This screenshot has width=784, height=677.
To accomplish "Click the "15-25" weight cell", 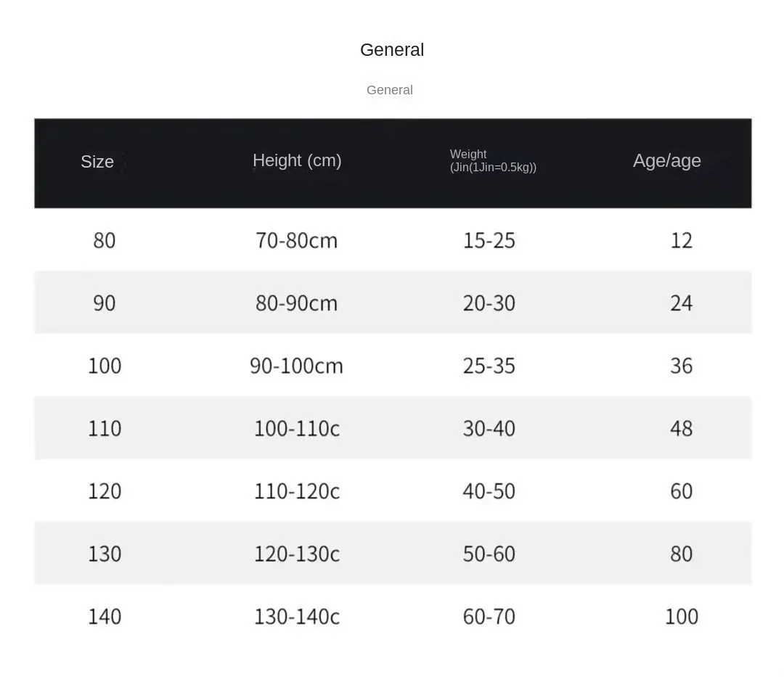I will (x=489, y=240).
